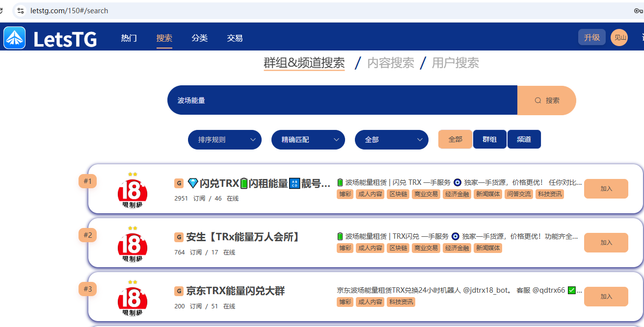Viewport: 644px width, 327px height.
Task: Open the 京东TRX能量闪兑大群 title
Action: (x=236, y=291)
